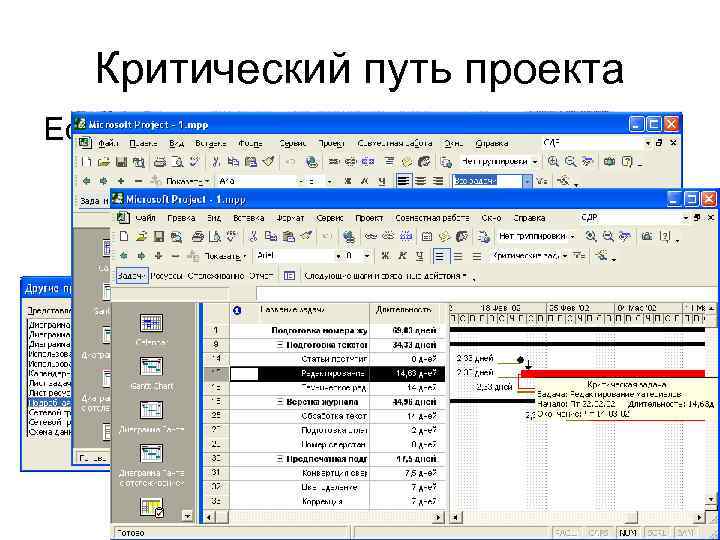The height and width of the screenshot is (540, 720).
Task: Click Print icon in front window toolbar
Action: (198, 236)
